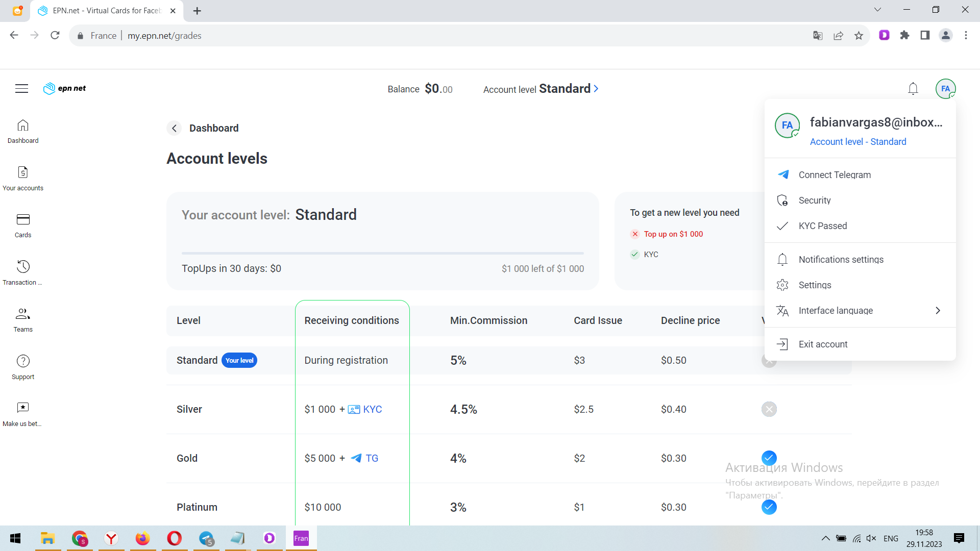Click back chevron next to Dashboard
980x551 pixels.
pyautogui.click(x=174, y=128)
